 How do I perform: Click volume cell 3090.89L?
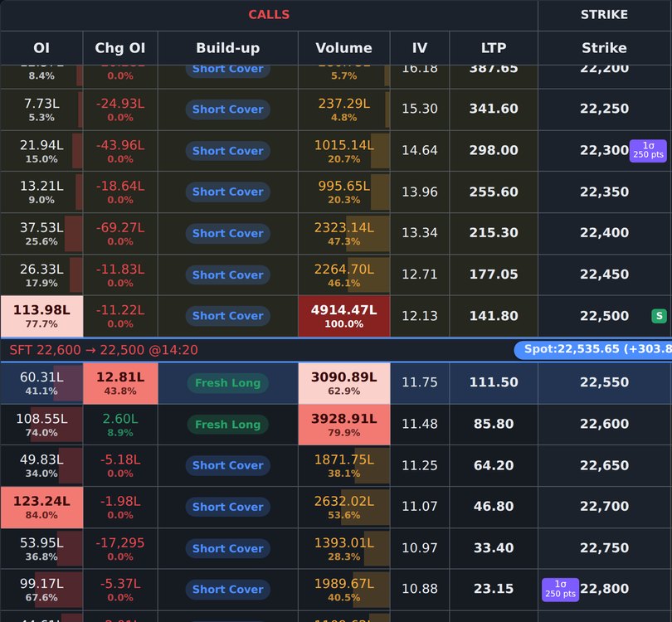point(343,383)
